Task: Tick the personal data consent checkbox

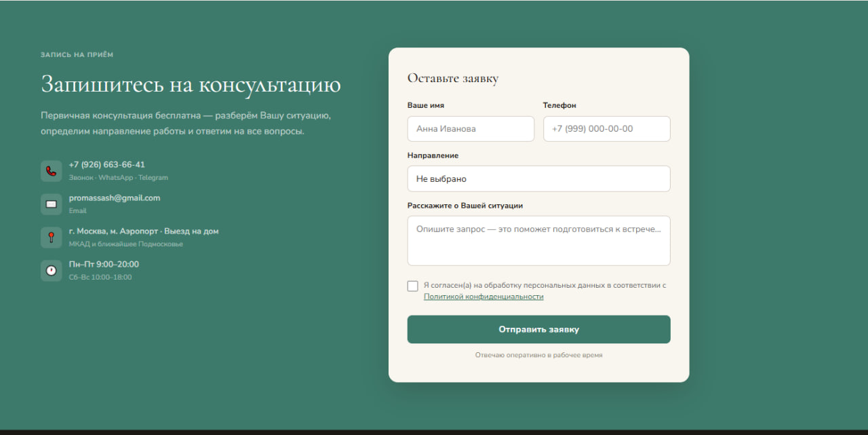Action: 412,286
